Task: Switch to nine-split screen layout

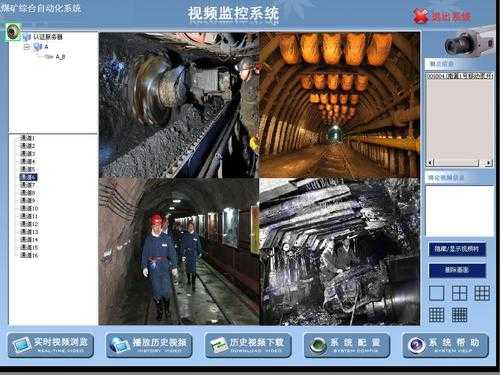Action: 482,293
